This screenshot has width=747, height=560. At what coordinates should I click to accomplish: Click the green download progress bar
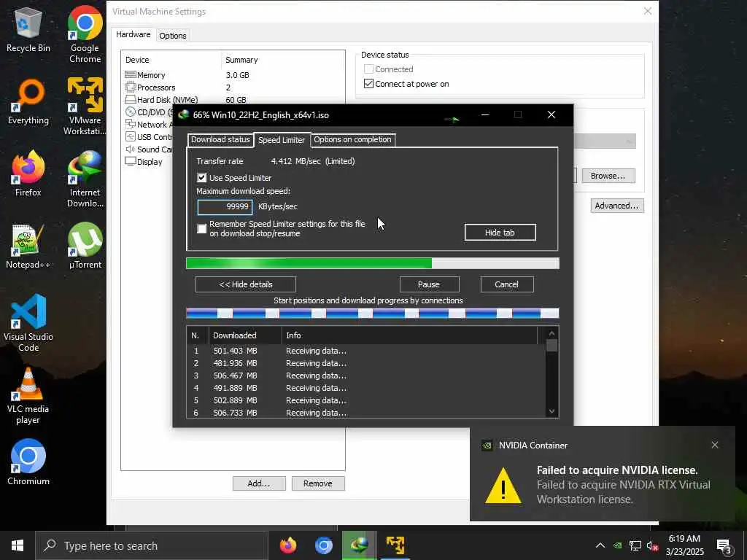click(372, 263)
